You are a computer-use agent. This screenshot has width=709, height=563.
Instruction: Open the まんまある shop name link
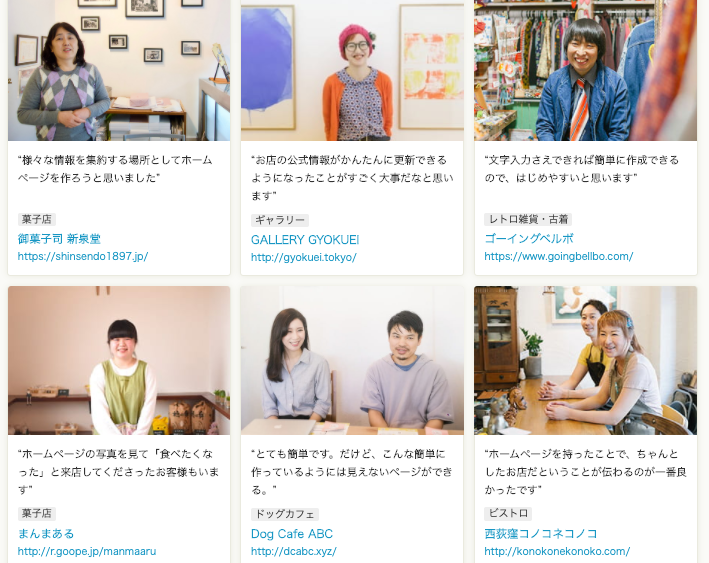(x=46, y=534)
